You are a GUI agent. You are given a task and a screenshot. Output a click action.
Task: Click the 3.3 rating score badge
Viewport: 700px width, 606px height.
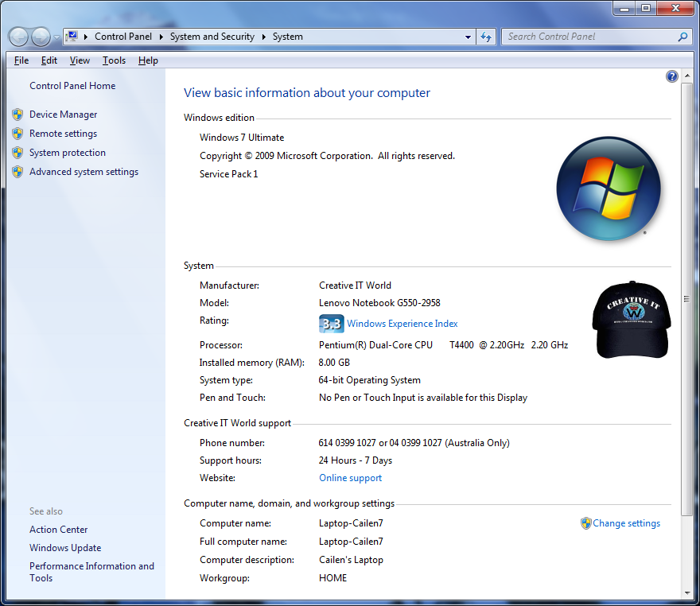331,324
